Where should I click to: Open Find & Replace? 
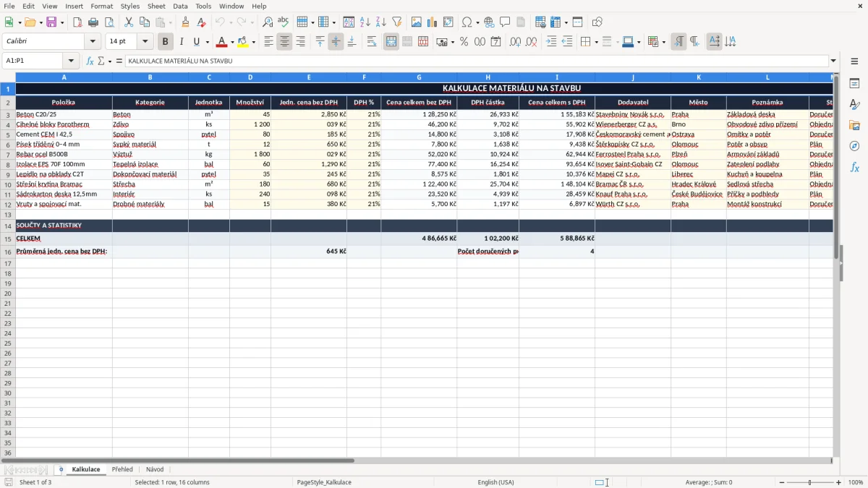point(268,22)
